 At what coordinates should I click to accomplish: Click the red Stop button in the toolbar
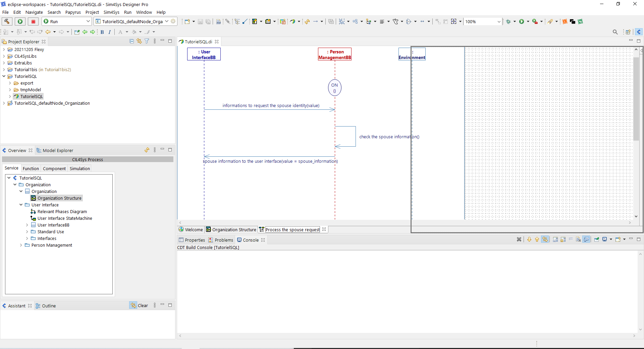click(33, 21)
